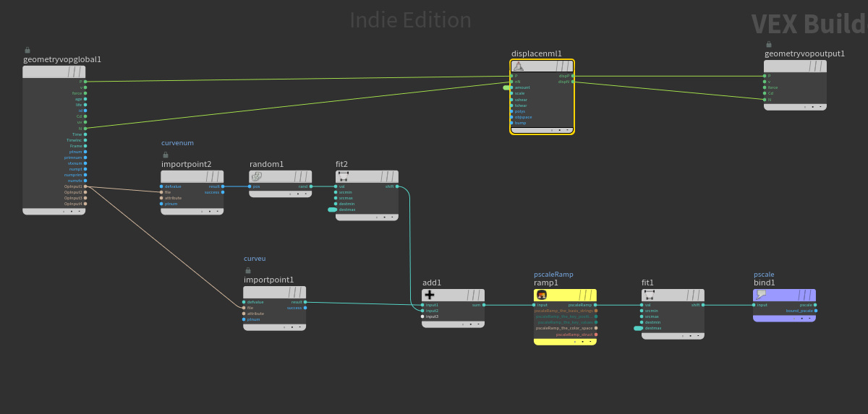Click srcmin input on fit2 node
The width and height of the screenshot is (868, 414).
[336, 192]
